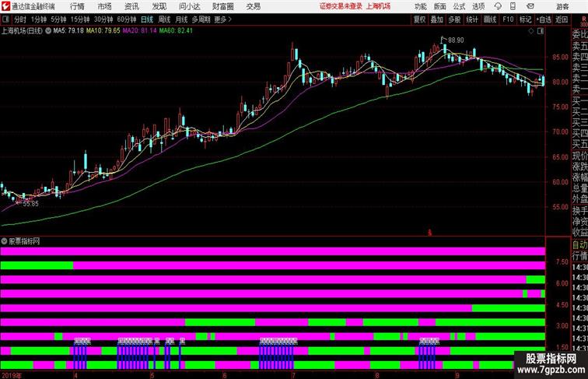Open the 选项 menu
588x379 pixels.
click(x=478, y=6)
